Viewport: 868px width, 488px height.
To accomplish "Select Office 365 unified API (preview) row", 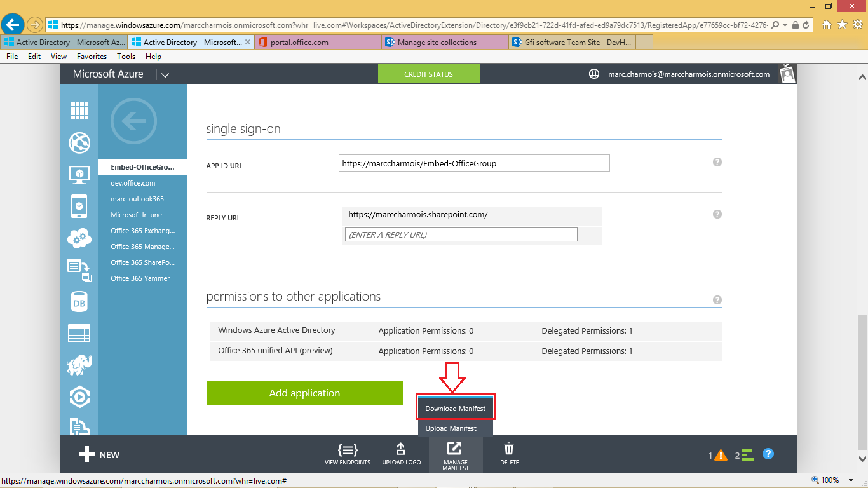I will (x=466, y=351).
